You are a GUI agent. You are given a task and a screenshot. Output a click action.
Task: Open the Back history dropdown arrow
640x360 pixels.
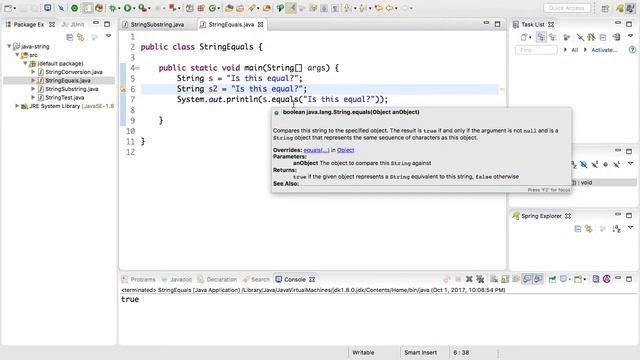point(397,8)
